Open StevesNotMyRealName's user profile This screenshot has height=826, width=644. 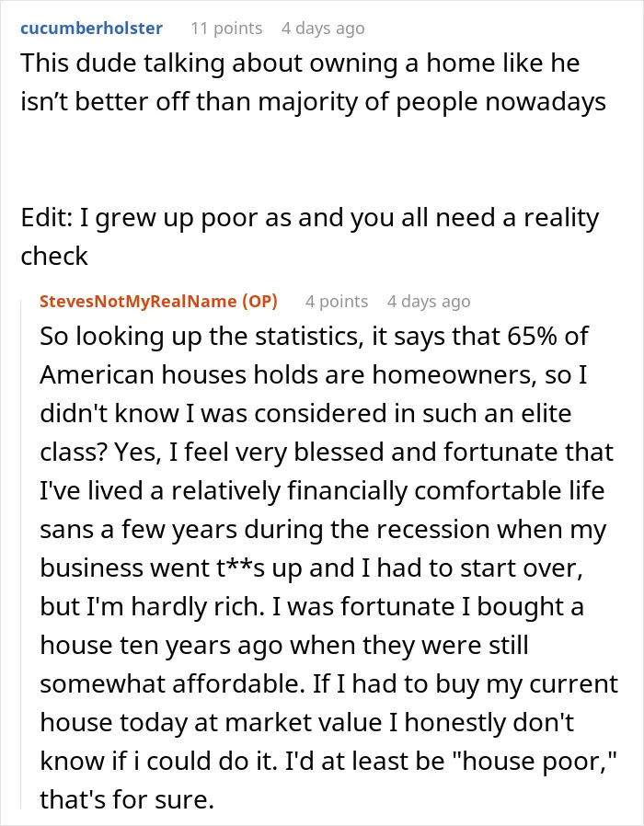pos(138,301)
